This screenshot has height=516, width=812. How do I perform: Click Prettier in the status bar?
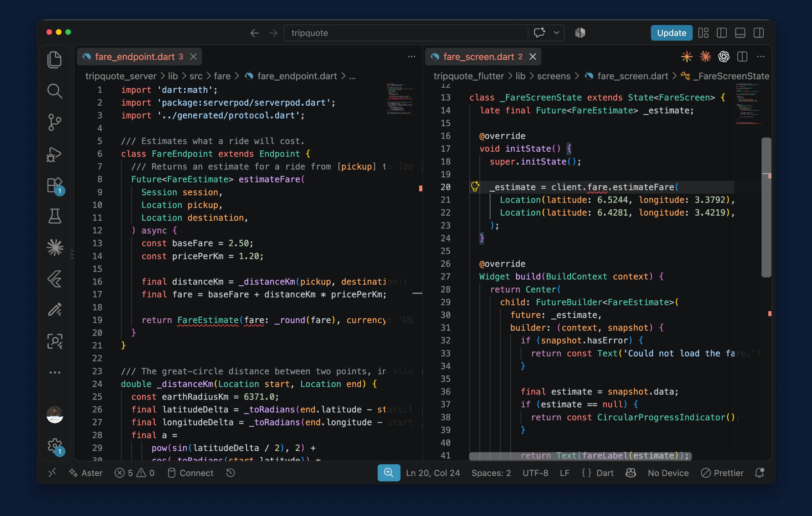pos(722,473)
